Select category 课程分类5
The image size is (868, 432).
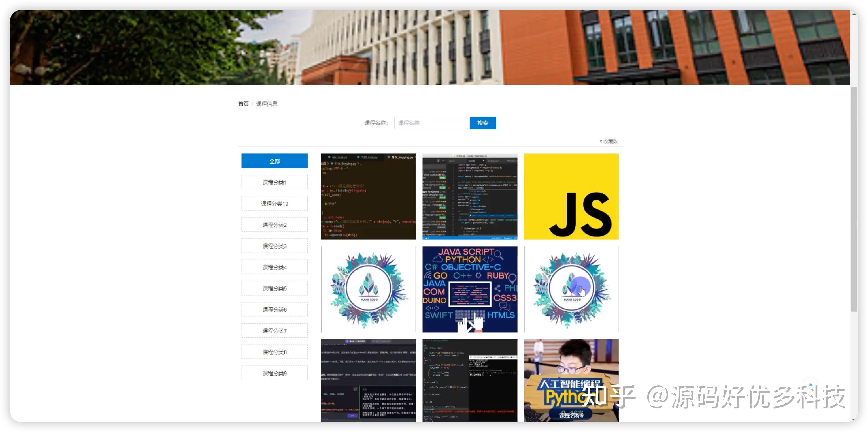click(x=274, y=288)
